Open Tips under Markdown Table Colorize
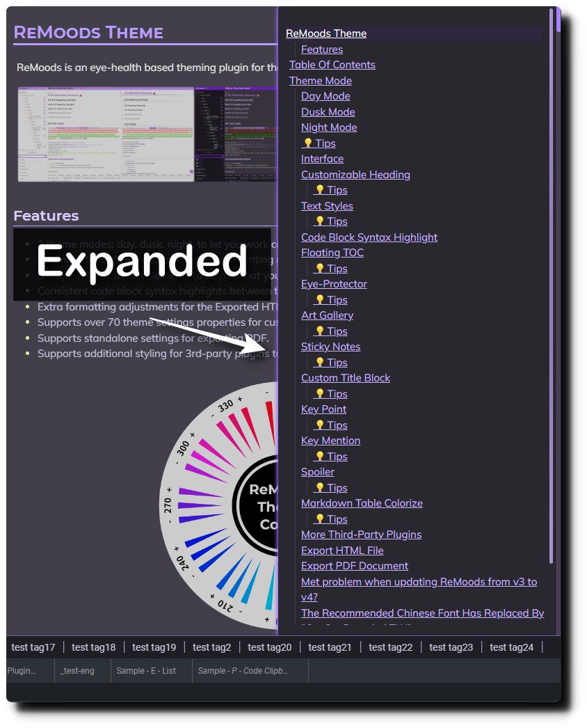This screenshot has height=728, width=587. 330,519
